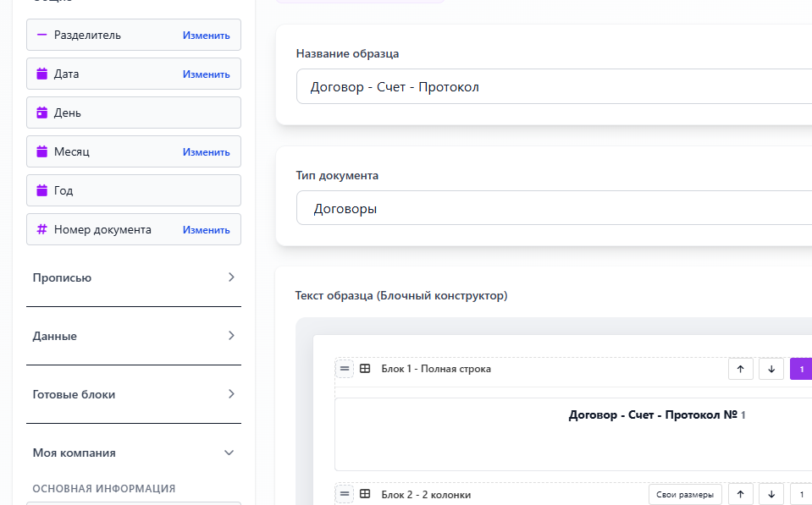
Task: Click the Свои размеры button on Блок 2
Action: tap(684, 494)
